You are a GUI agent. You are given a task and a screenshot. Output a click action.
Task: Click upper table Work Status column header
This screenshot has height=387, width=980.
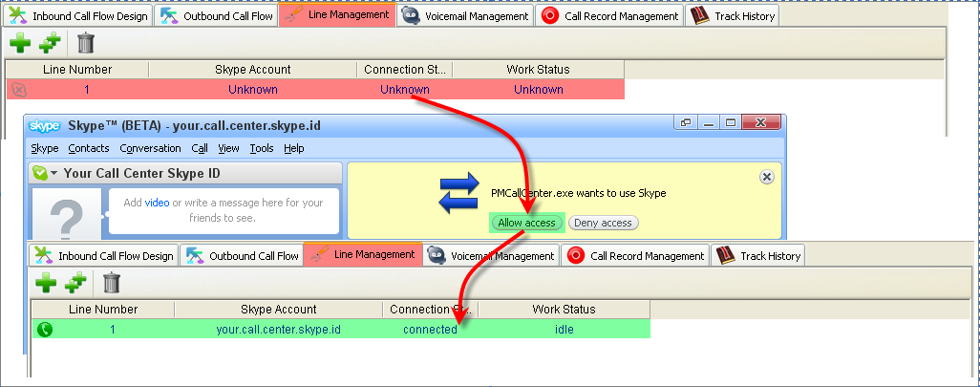(x=538, y=70)
